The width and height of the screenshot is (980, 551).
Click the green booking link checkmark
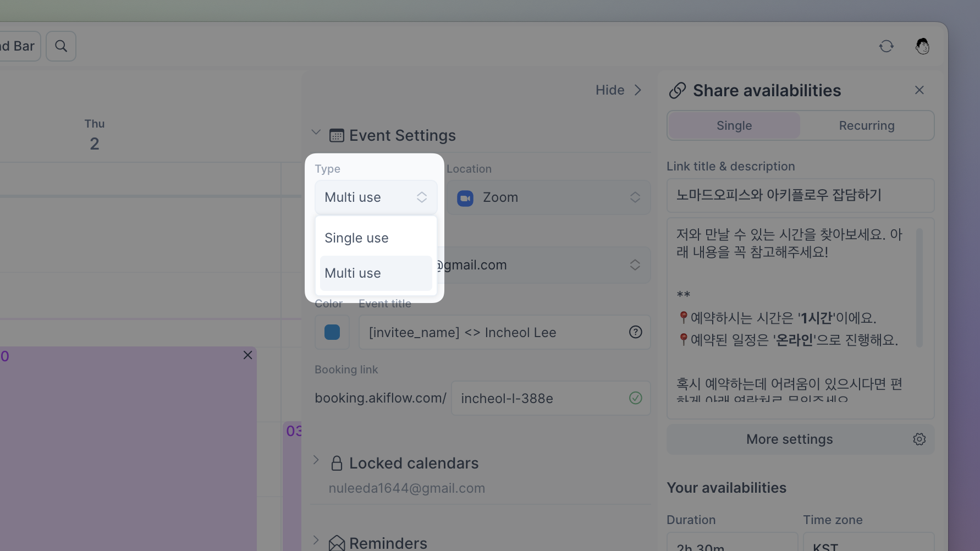point(635,398)
